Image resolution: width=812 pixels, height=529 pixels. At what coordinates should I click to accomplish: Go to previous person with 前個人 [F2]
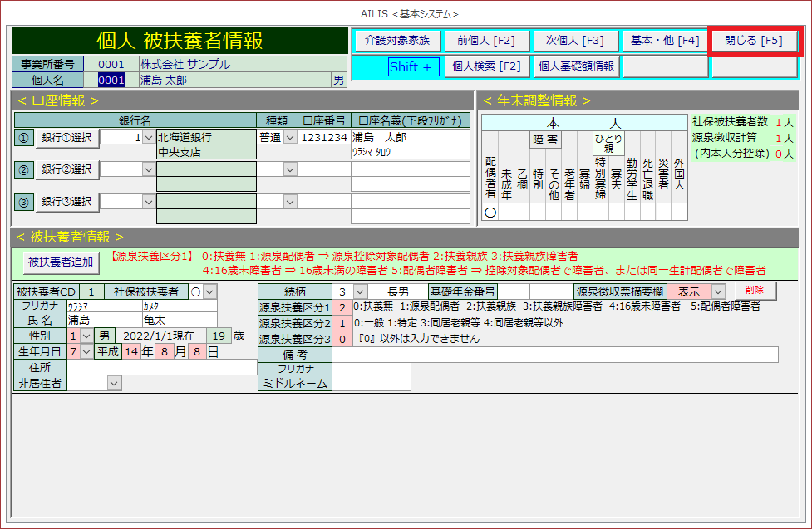[485, 40]
